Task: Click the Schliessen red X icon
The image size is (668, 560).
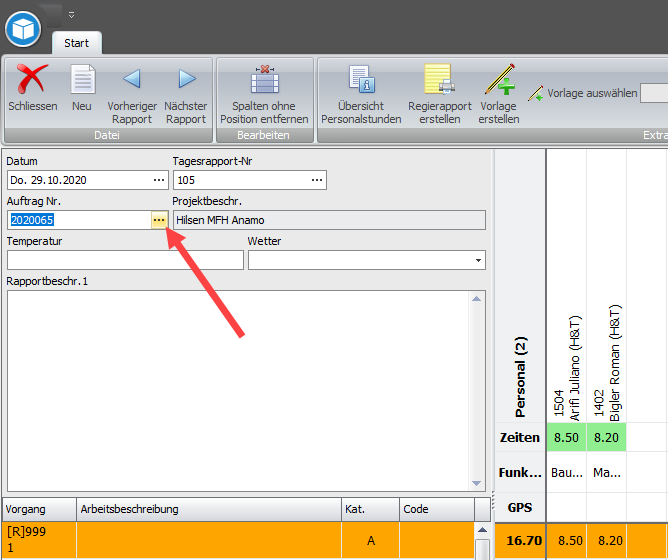Action: pos(32,79)
